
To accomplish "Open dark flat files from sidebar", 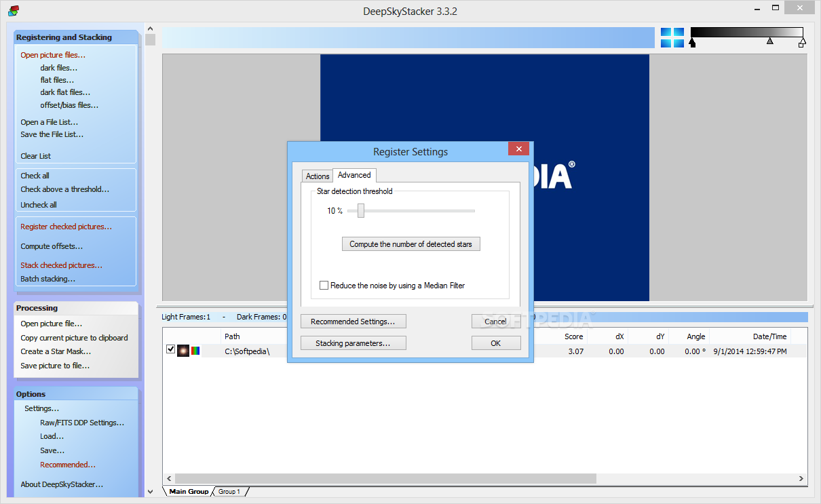I will point(65,92).
